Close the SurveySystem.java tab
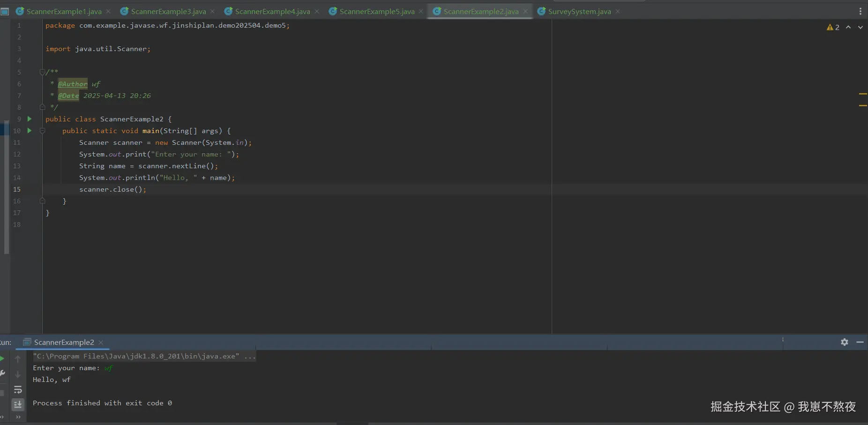This screenshot has width=868, height=425. [x=618, y=11]
